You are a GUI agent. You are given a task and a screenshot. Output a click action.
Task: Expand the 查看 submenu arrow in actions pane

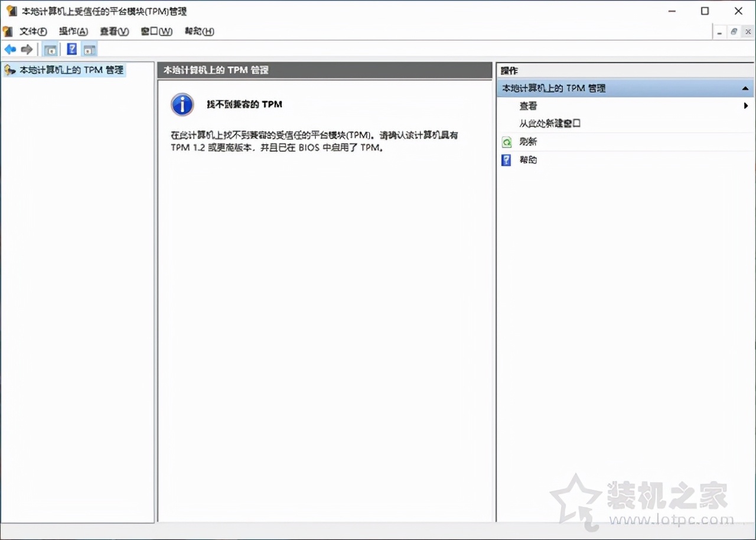pyautogui.click(x=746, y=106)
